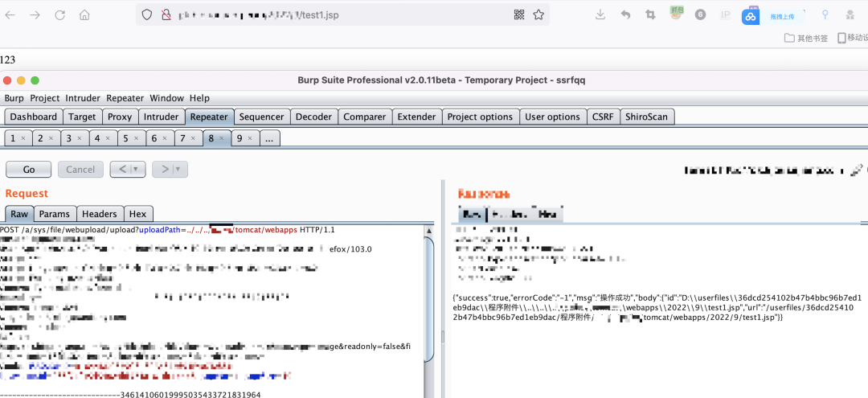Open history dropdown on back arrow button
This screenshot has width=868, height=398.
click(x=137, y=170)
